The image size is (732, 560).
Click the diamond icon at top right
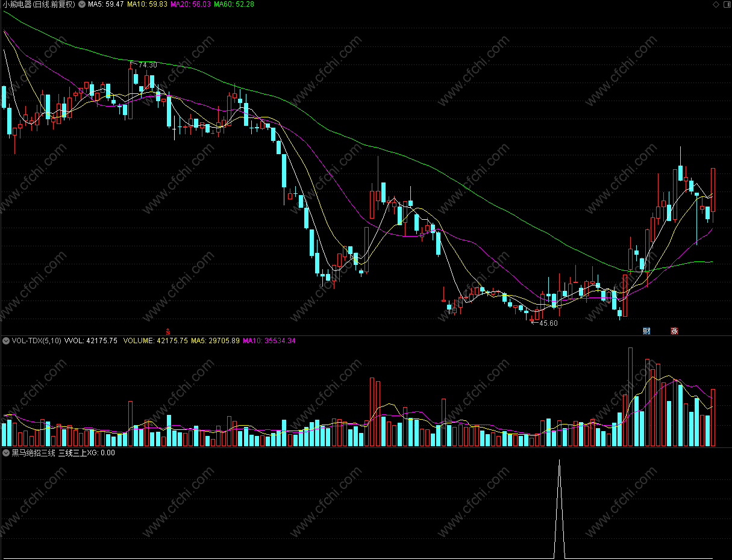716,4
